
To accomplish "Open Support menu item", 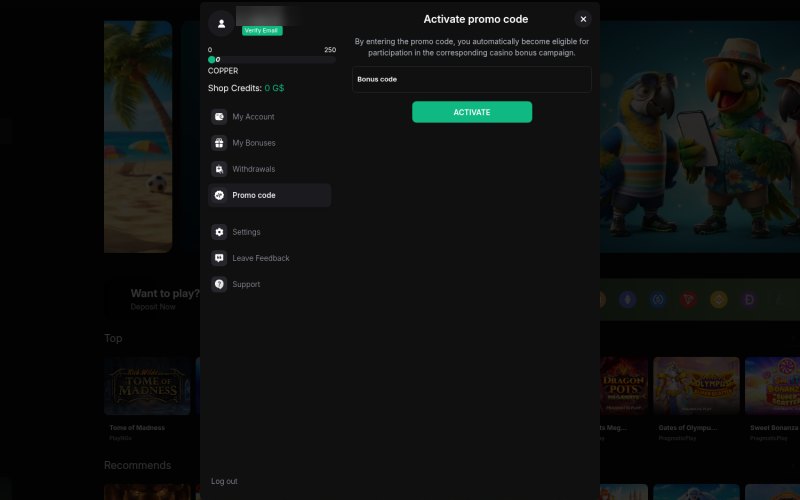I will (x=269, y=284).
